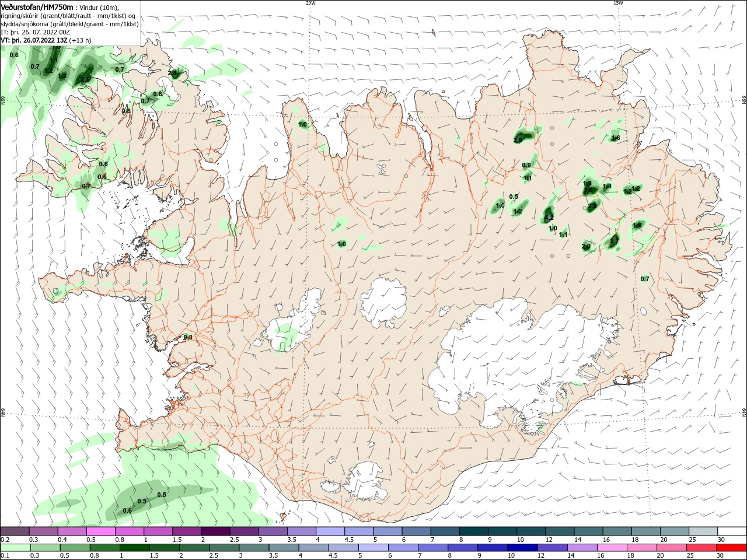Click the pale green 0.1 rain legend swatch

coord(15,548)
